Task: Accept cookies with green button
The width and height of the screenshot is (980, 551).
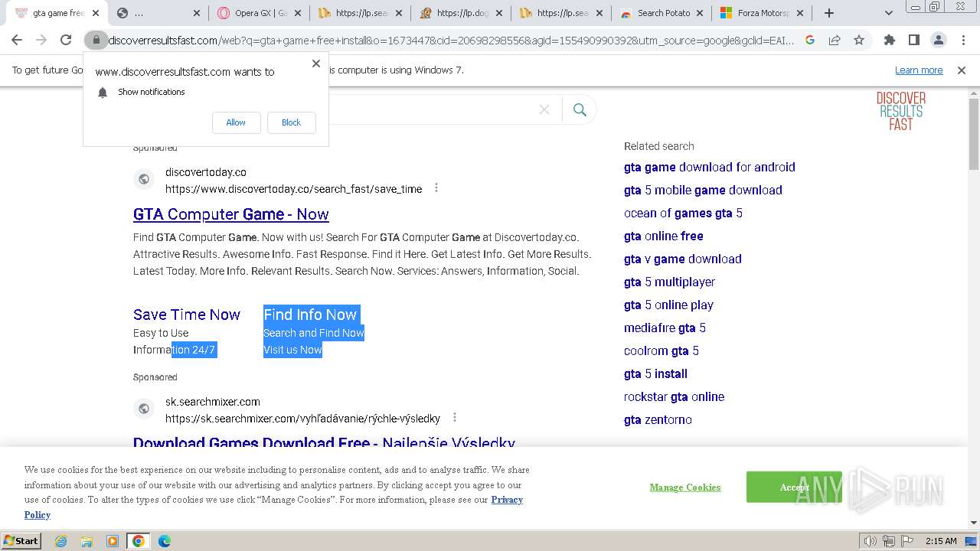Action: pyautogui.click(x=794, y=487)
